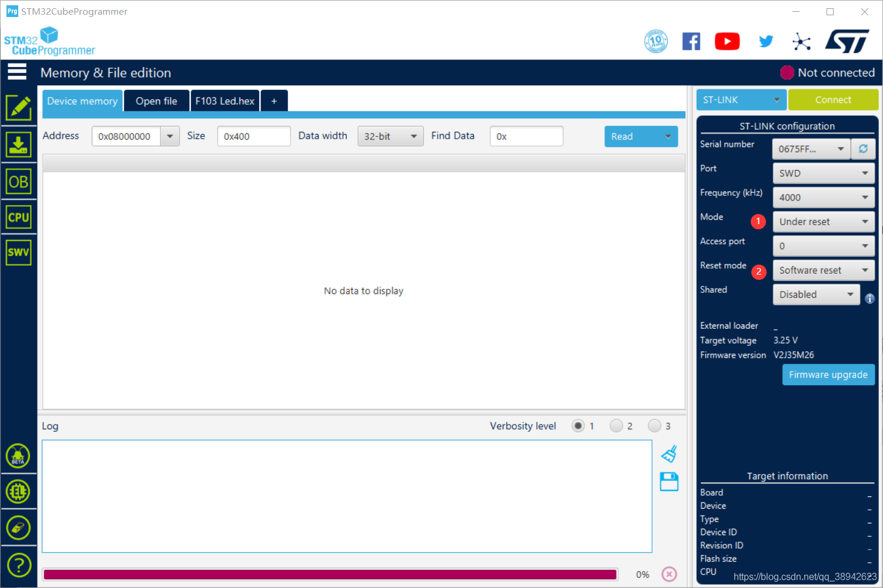Cancel the operation beside the progress bar

coord(669,574)
